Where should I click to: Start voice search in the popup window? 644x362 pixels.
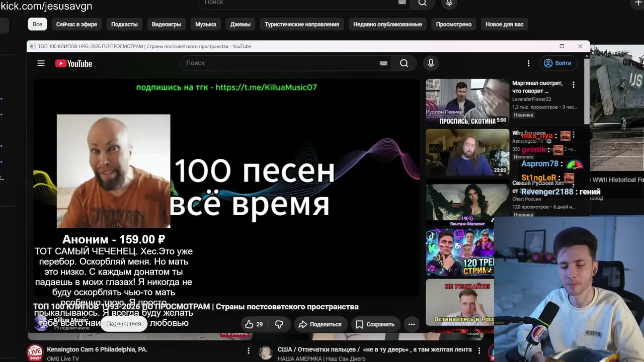coord(431,63)
